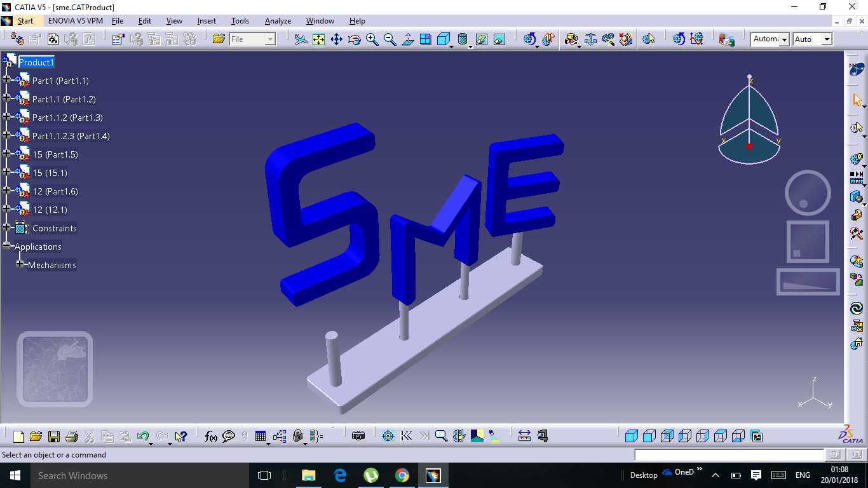Expand the Mechanisms tree node

pos(20,264)
